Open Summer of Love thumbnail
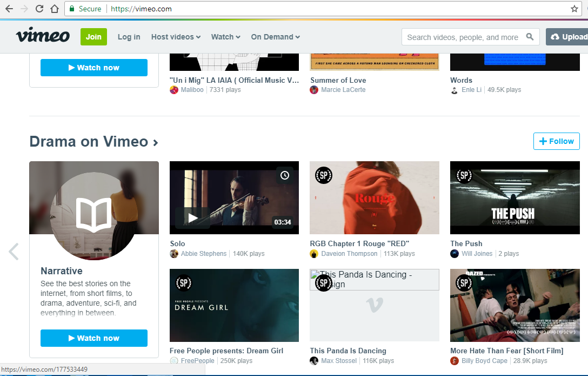 374,62
